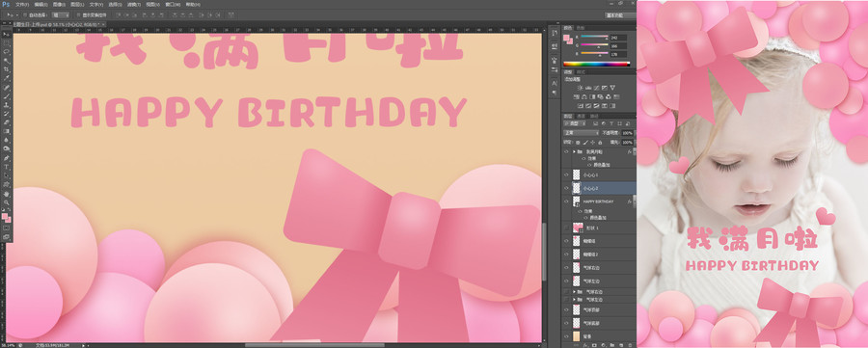
Task: Click the R channel slider
Action: point(594,37)
